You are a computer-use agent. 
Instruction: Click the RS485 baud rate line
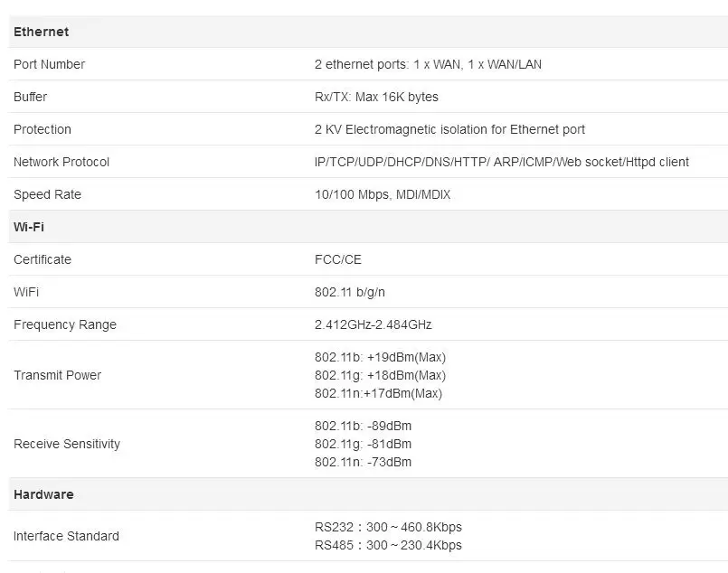388,545
